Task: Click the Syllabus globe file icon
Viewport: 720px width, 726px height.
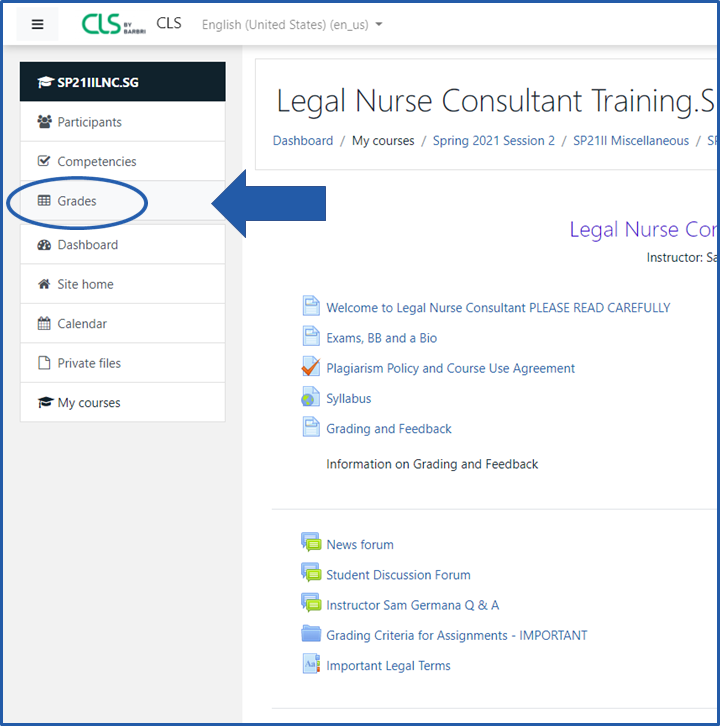Action: point(310,398)
